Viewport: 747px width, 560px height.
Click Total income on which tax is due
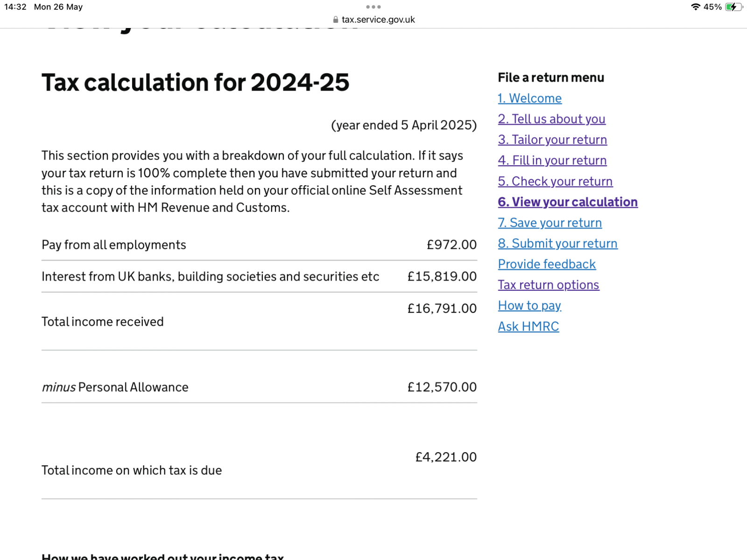tap(132, 470)
